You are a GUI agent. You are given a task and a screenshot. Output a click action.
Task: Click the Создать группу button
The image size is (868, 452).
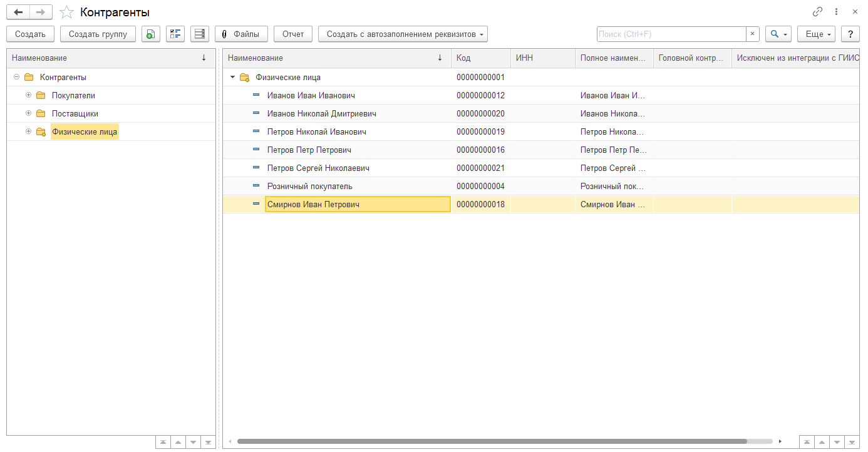coord(98,34)
